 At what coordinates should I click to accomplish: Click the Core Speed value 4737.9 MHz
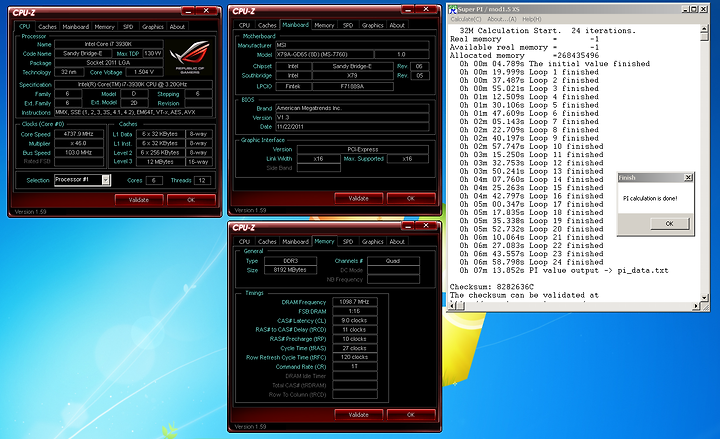point(79,134)
